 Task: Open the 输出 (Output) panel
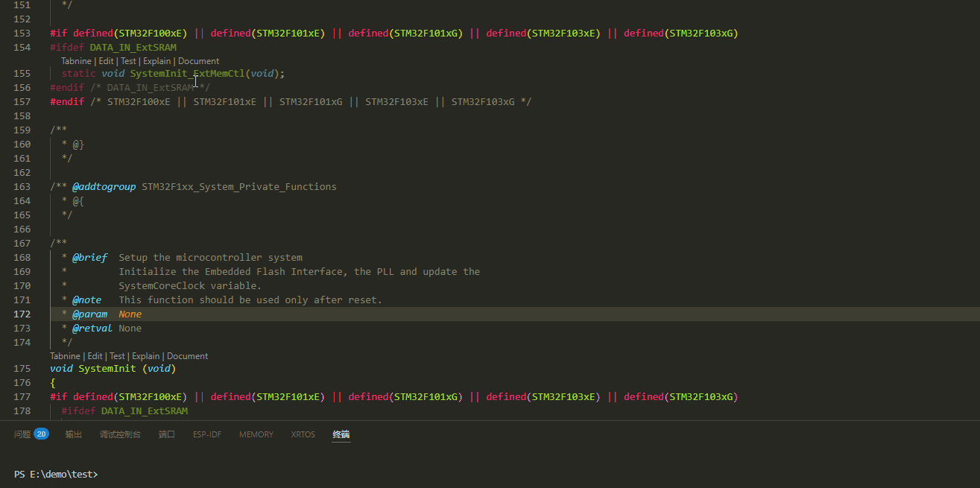pyautogui.click(x=73, y=434)
